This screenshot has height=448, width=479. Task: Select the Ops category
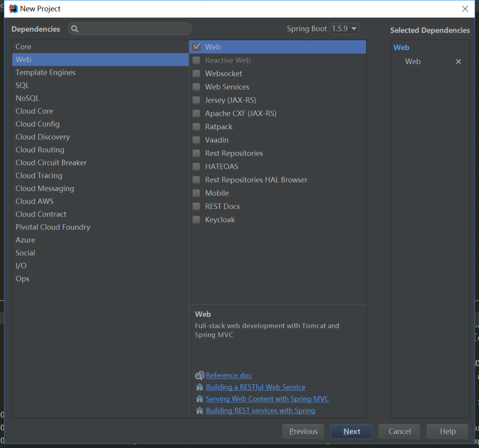(100, 279)
